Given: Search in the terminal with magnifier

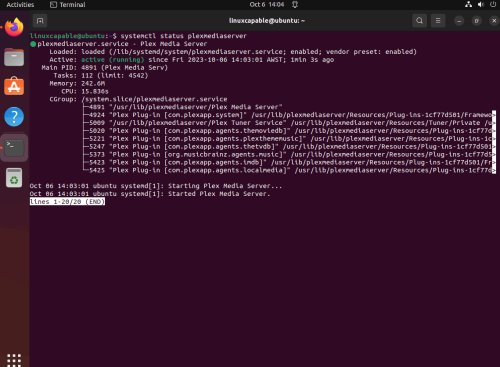Looking at the screenshot, I should pos(419,21).
